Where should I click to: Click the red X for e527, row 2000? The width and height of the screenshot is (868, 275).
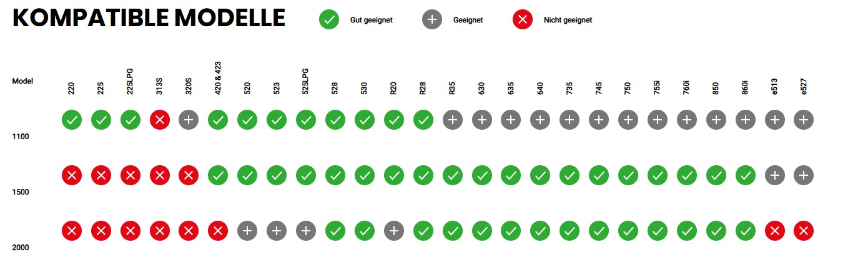[804, 231]
